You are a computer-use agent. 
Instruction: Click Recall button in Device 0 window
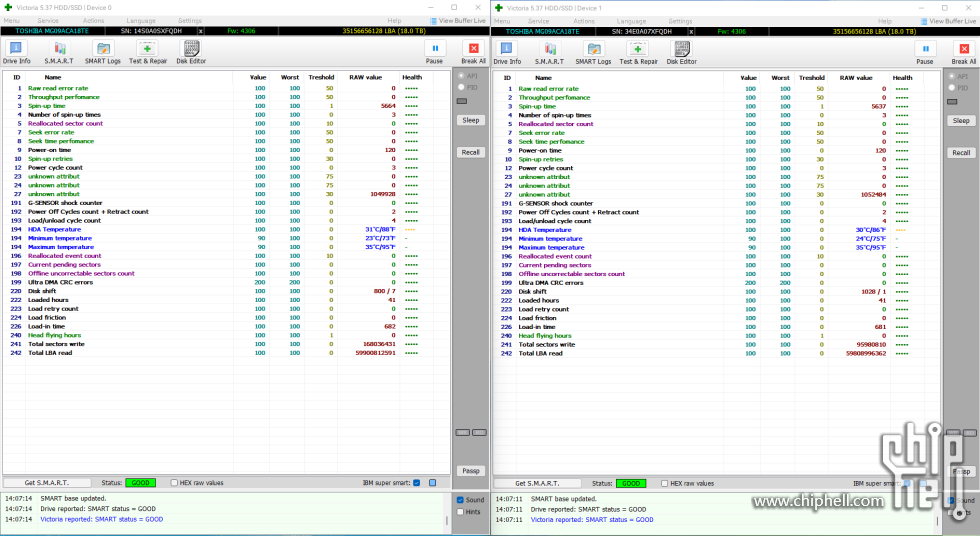pos(471,152)
